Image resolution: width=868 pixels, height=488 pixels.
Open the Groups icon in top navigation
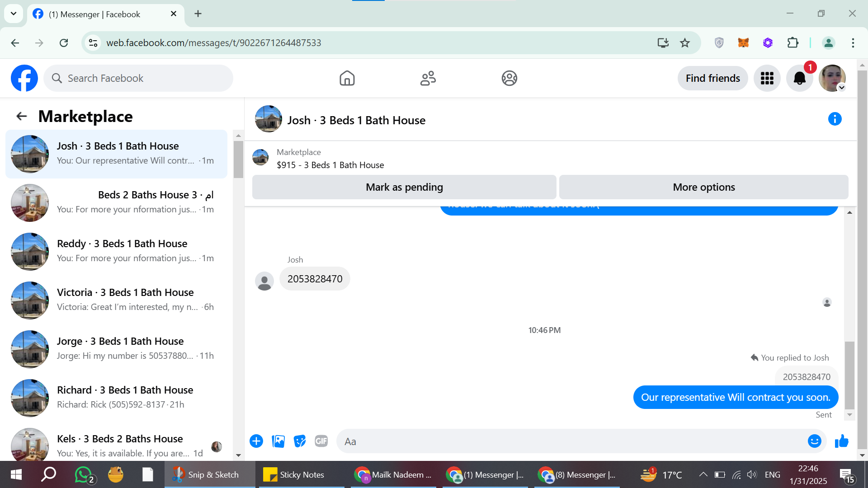pyautogui.click(x=509, y=78)
